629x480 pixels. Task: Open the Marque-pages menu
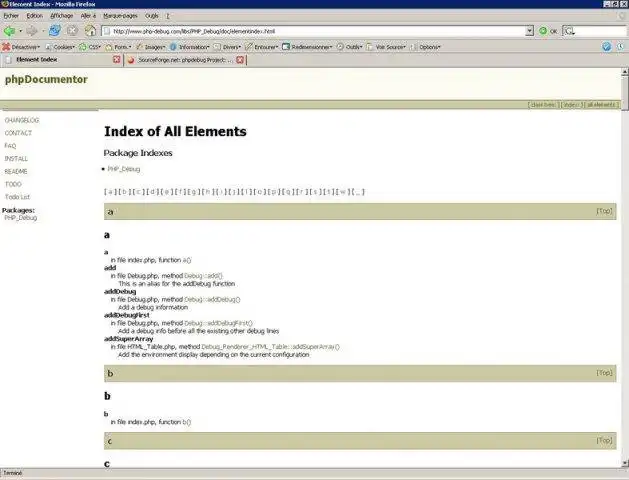click(120, 16)
